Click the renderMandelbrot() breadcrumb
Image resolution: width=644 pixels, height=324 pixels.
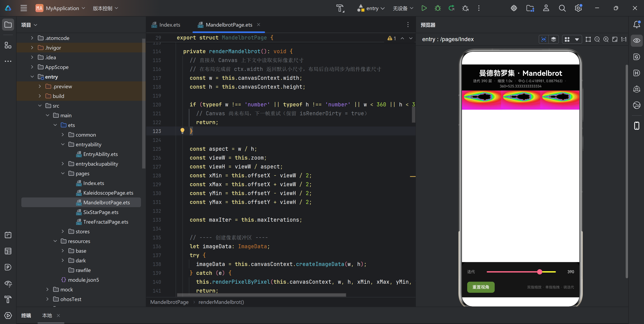(x=221, y=302)
